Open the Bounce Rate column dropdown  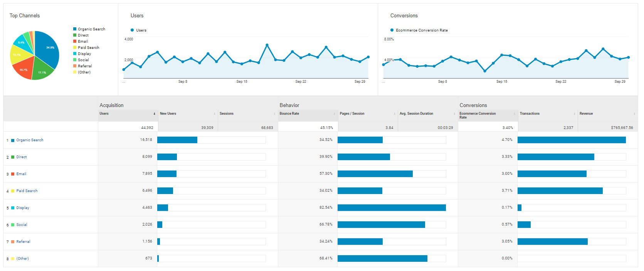click(335, 114)
